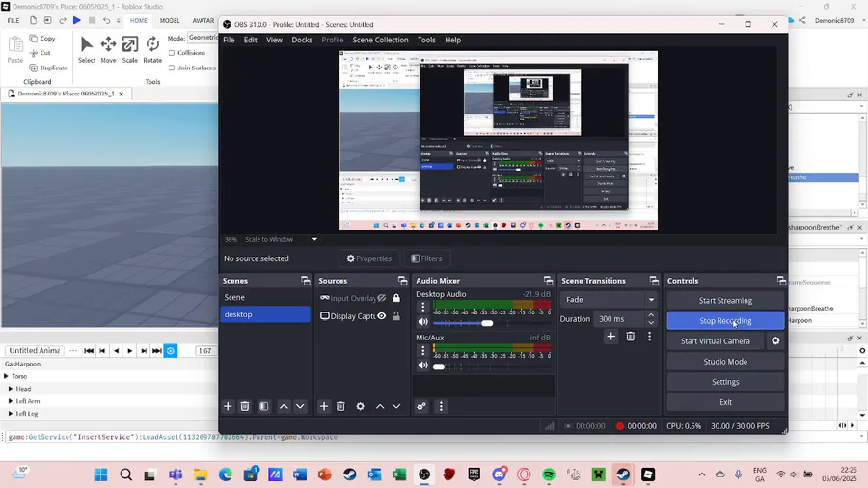Image resolution: width=868 pixels, height=488 pixels.
Task: Add a new scene with Scenes plus icon
Action: [228, 406]
